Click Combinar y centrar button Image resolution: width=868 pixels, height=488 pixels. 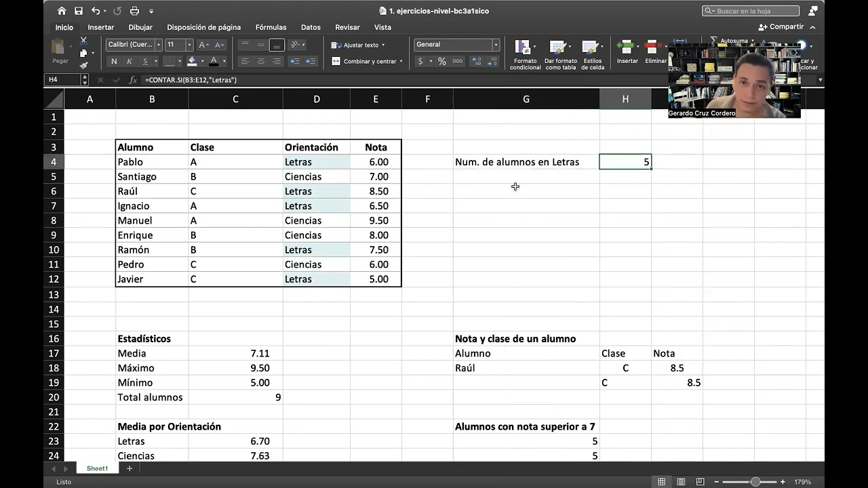[x=367, y=61]
